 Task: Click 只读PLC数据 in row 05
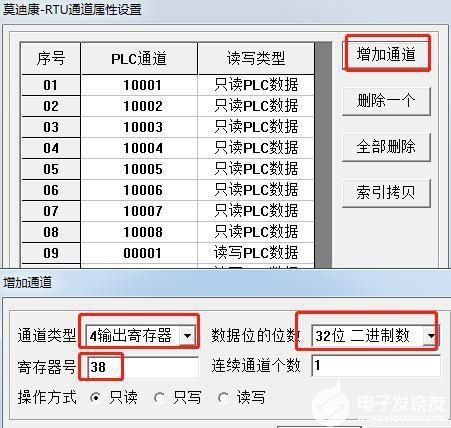(x=256, y=169)
